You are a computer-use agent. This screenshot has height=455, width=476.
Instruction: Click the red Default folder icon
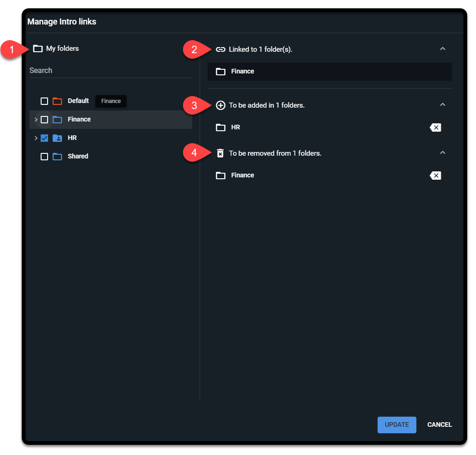57,101
